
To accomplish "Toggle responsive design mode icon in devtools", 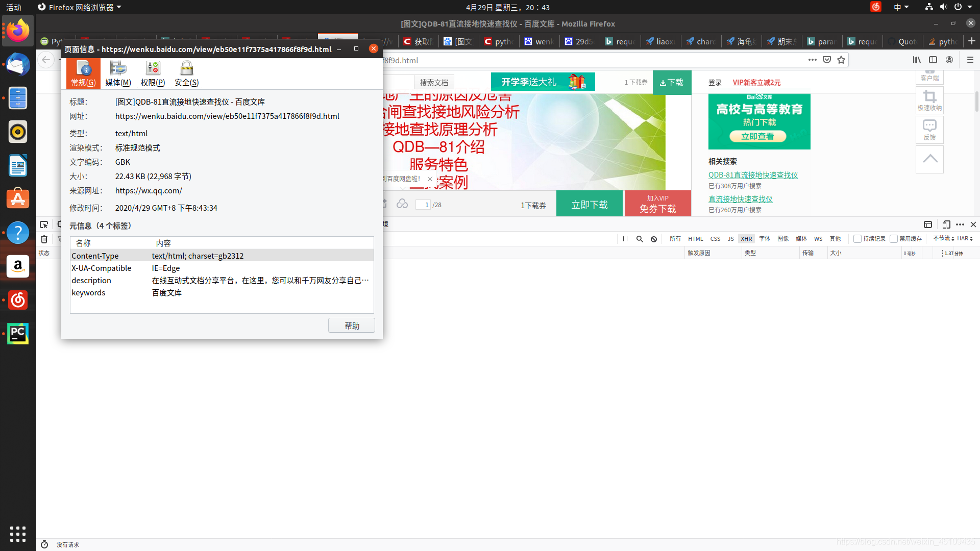I will point(946,224).
